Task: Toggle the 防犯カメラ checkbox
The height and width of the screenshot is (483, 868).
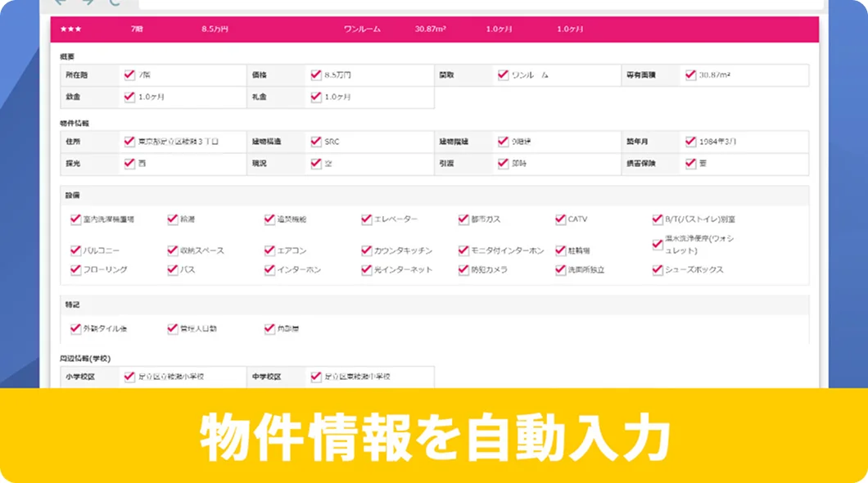Action: tap(462, 267)
